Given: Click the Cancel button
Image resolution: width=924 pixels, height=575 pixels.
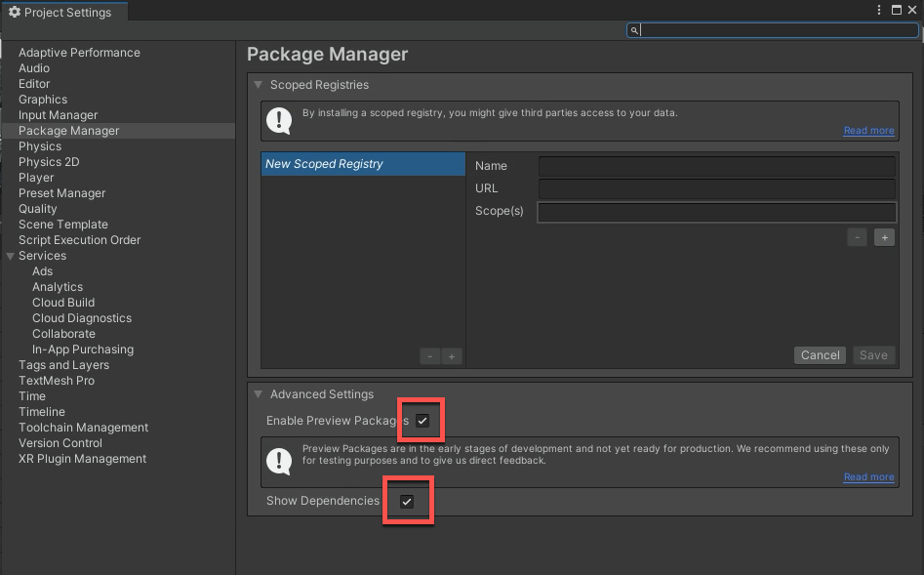Looking at the screenshot, I should coord(820,354).
